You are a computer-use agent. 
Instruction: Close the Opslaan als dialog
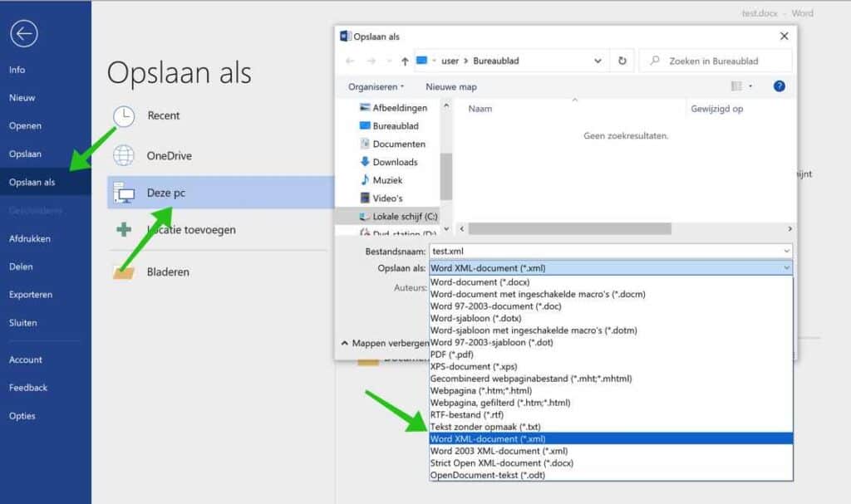point(785,37)
